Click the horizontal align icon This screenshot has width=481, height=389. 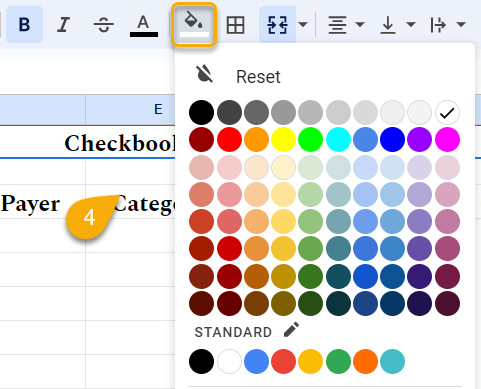click(337, 25)
